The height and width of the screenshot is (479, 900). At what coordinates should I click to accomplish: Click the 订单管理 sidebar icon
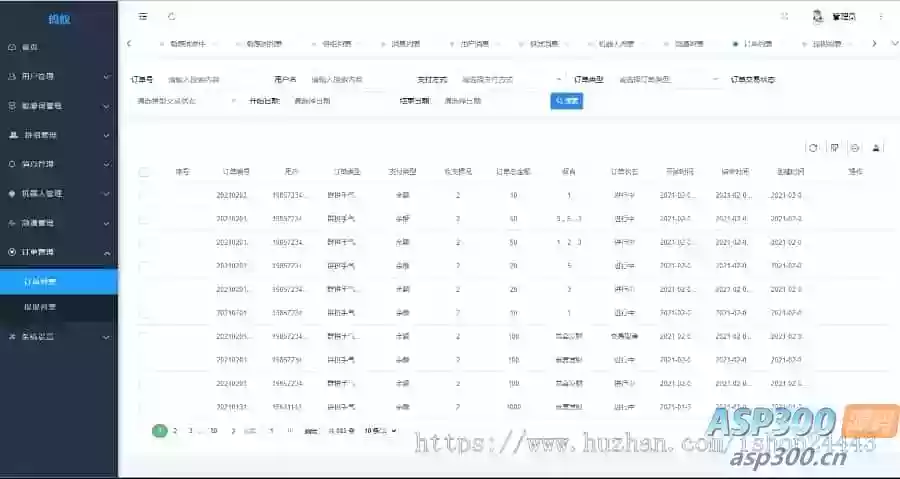(12, 252)
